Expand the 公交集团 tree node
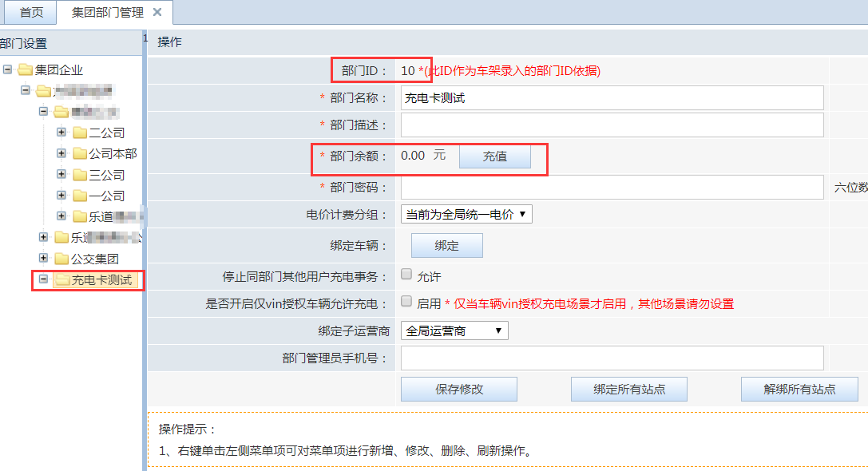This screenshot has height=471, width=868. [43, 258]
